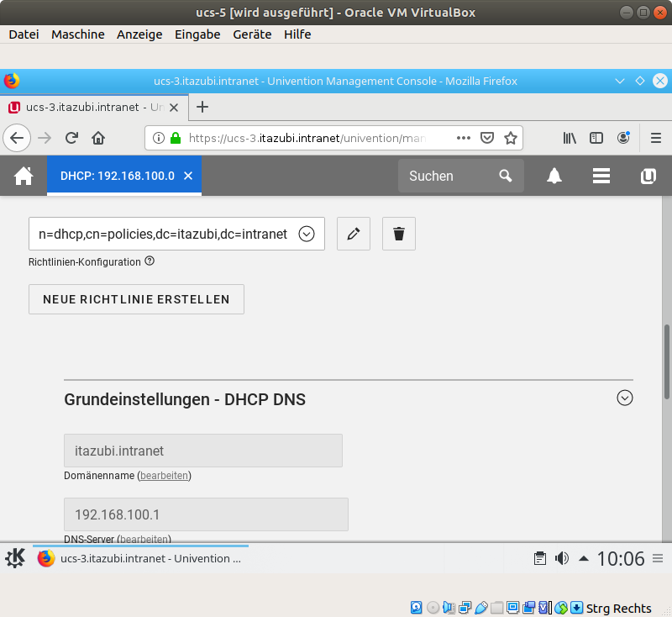This screenshot has width=672, height=617.
Task: Bookmark this page with star icon
Action: (x=511, y=138)
